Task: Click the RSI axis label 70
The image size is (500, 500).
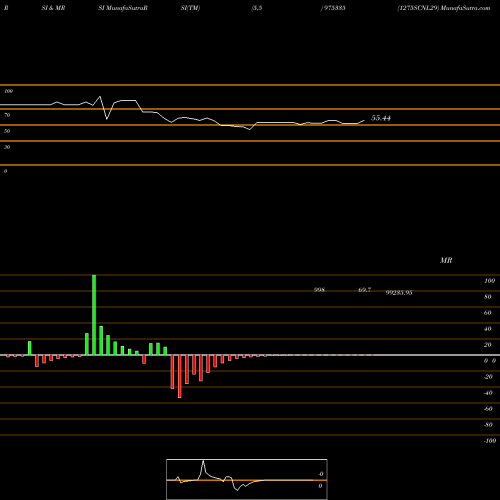Action: coord(7,115)
